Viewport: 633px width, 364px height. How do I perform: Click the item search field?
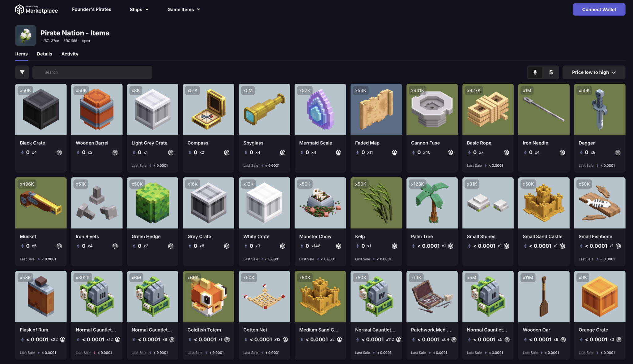click(x=92, y=72)
